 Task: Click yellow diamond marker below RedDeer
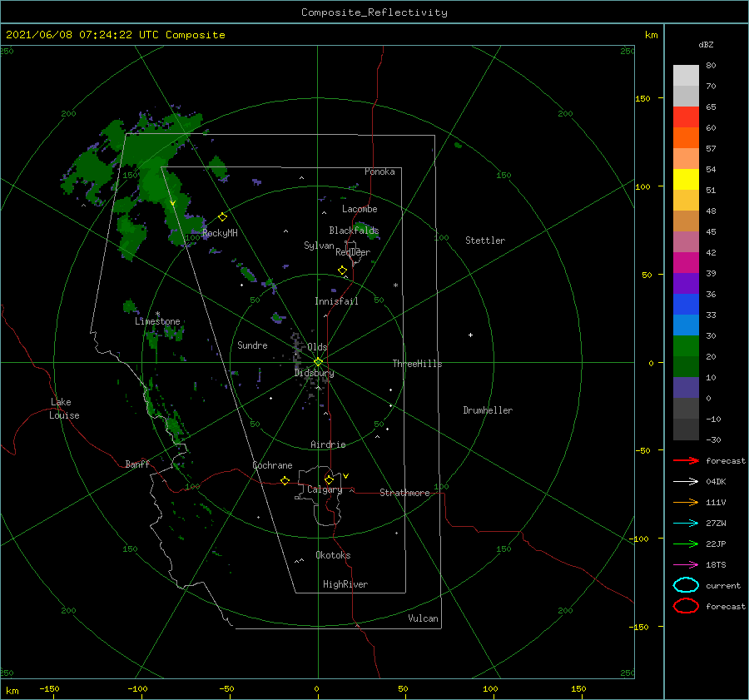click(x=342, y=271)
